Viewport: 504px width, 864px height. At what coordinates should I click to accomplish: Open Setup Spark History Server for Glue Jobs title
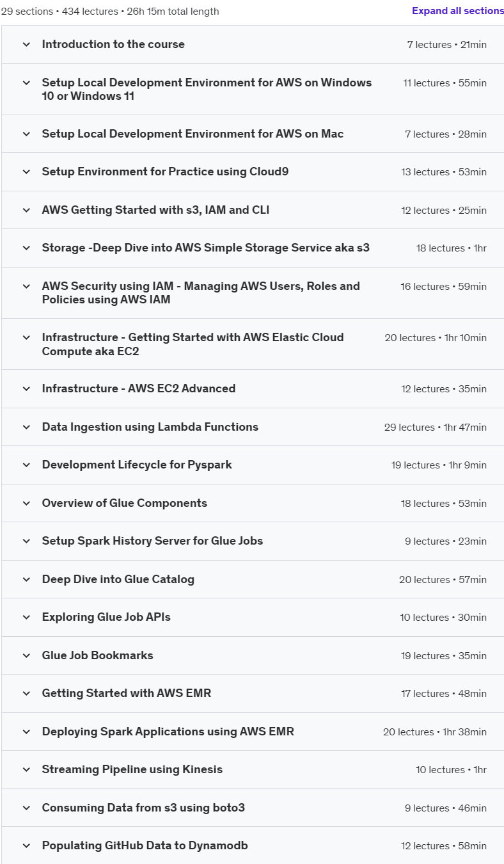point(152,541)
